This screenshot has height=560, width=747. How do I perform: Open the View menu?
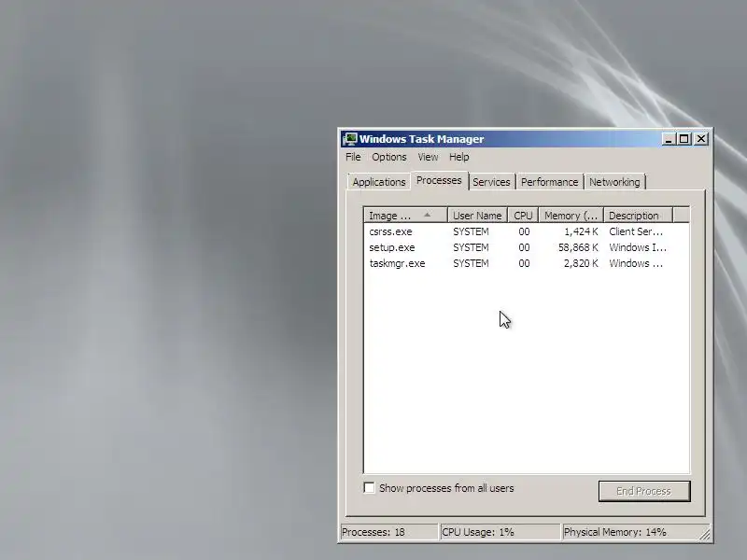point(428,157)
